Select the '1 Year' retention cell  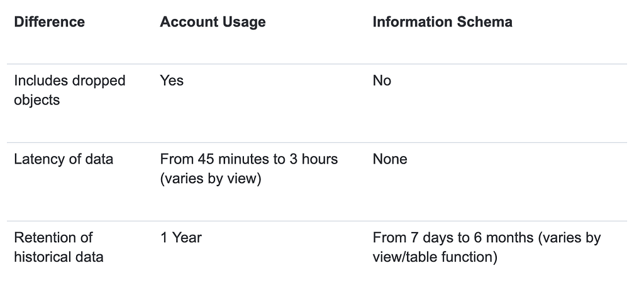pos(180,238)
